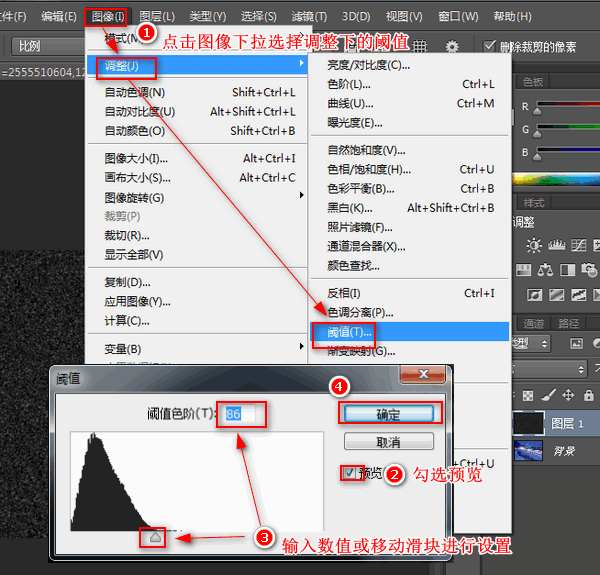
Task: Expand the 变量(B) submenu
Action: point(197,349)
